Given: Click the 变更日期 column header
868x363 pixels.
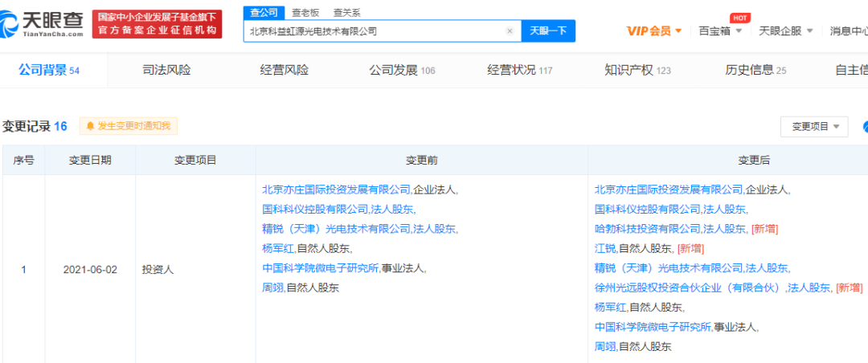Looking at the screenshot, I should click(x=90, y=161).
